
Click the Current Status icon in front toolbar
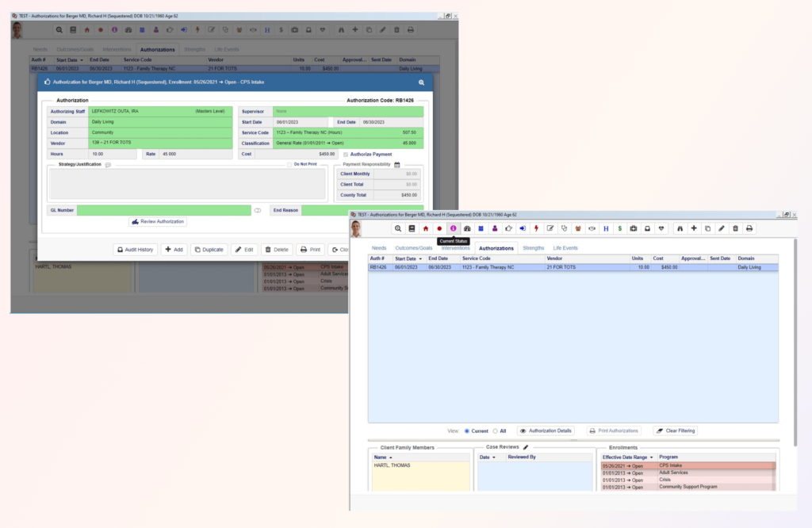coord(454,228)
